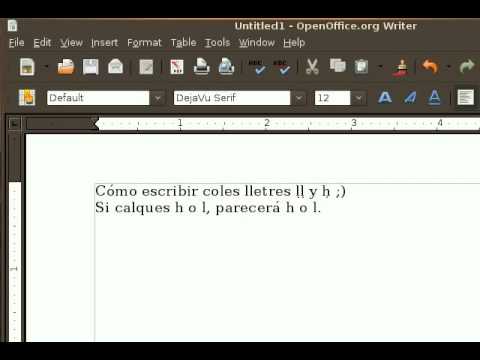Click the vertical ruler at mark 1
The width and height of the screenshot is (480, 360).
pos(14,269)
